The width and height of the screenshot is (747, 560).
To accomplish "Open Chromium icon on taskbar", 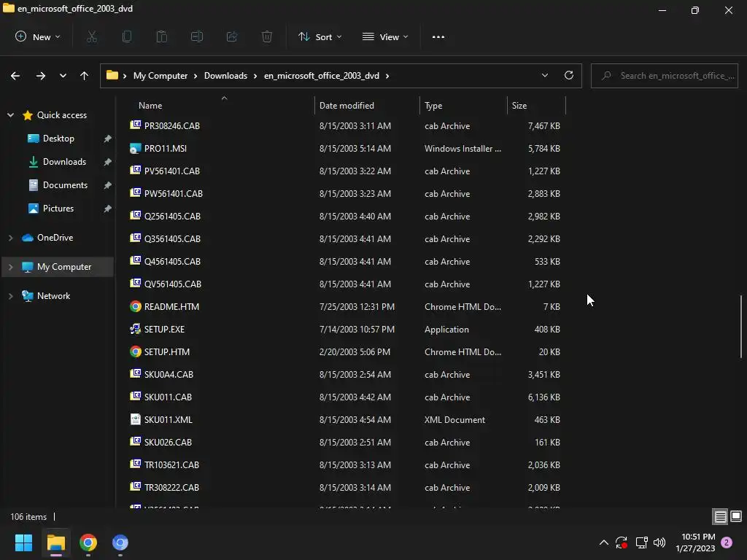I will [120, 542].
